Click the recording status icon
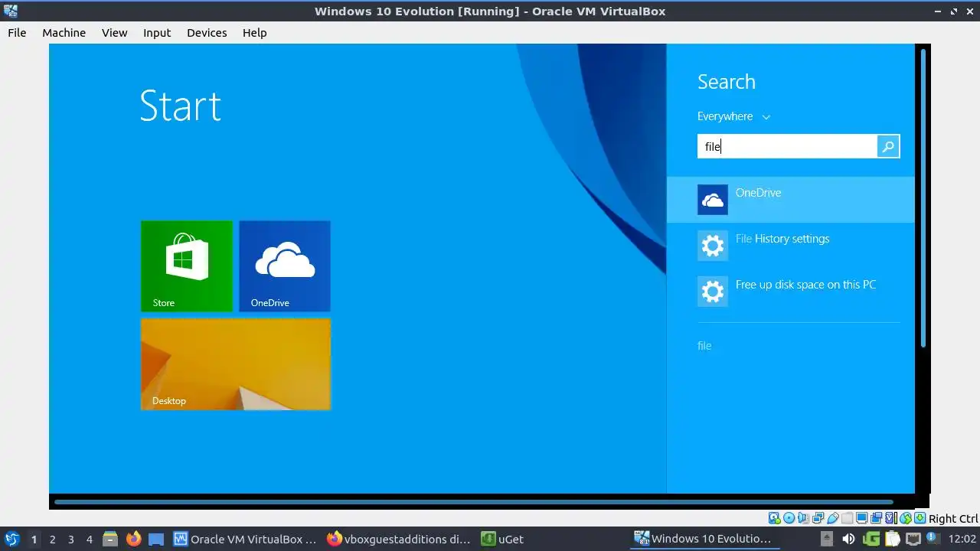Screen dimensions: 980x551 point(876,519)
